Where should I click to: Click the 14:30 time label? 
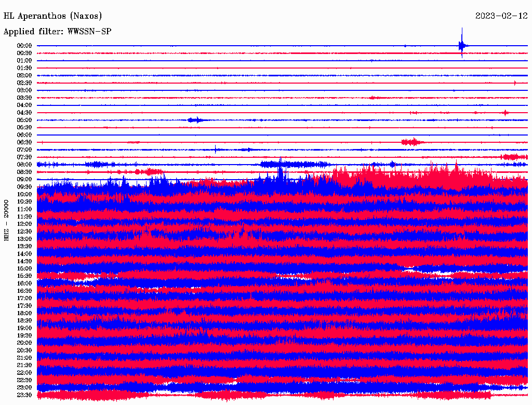tap(24, 261)
